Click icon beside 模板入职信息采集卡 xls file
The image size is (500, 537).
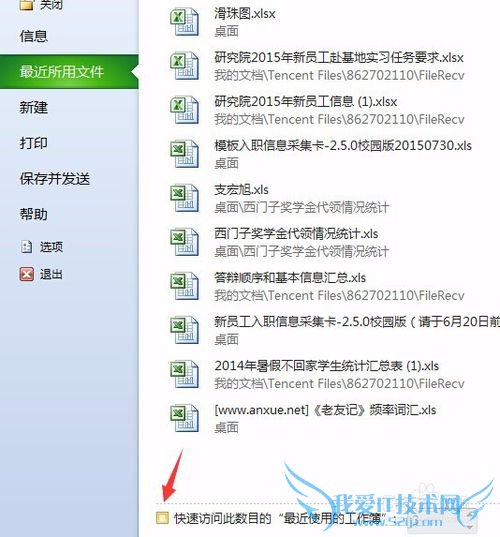[x=184, y=154]
